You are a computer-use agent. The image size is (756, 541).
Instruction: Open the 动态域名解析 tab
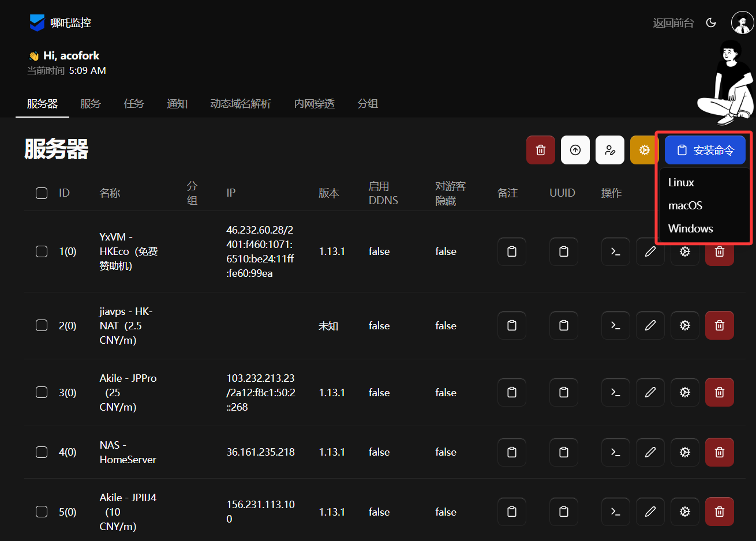(240, 104)
